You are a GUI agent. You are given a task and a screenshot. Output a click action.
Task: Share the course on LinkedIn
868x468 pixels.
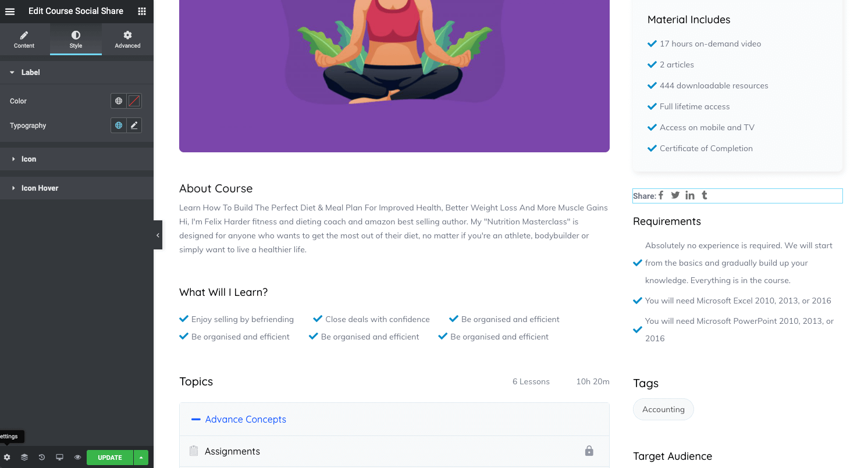click(690, 195)
